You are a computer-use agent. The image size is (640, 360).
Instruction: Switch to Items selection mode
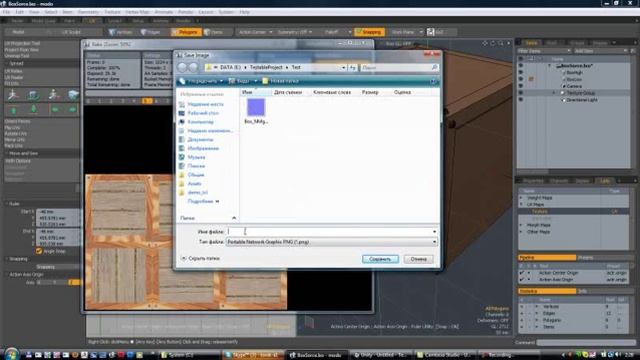point(214,32)
